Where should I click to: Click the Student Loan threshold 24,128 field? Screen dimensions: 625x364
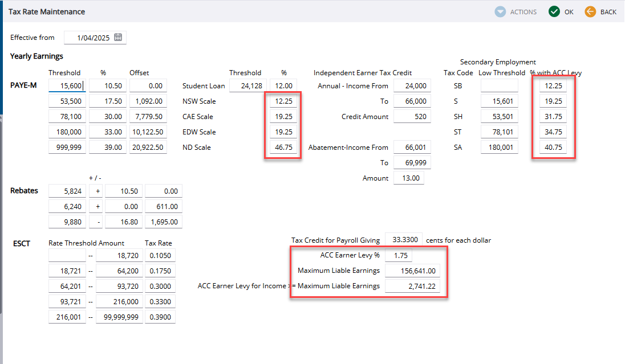(x=248, y=86)
